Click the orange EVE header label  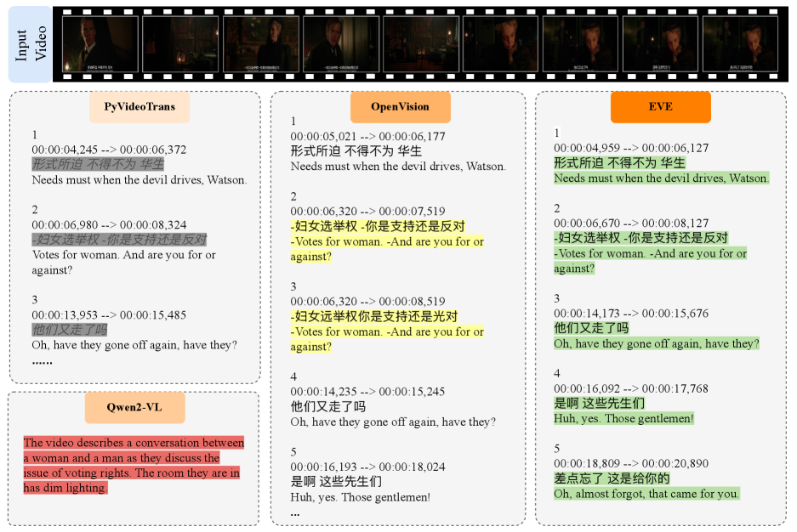pos(660,107)
